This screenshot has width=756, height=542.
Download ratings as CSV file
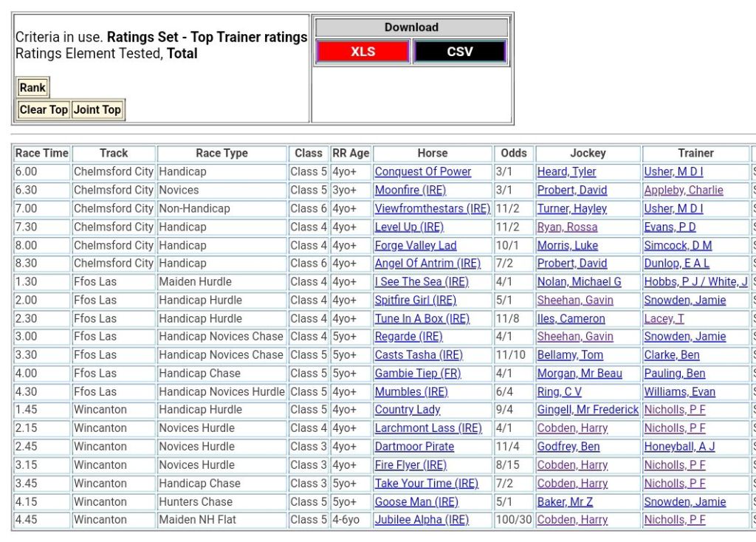[460, 52]
